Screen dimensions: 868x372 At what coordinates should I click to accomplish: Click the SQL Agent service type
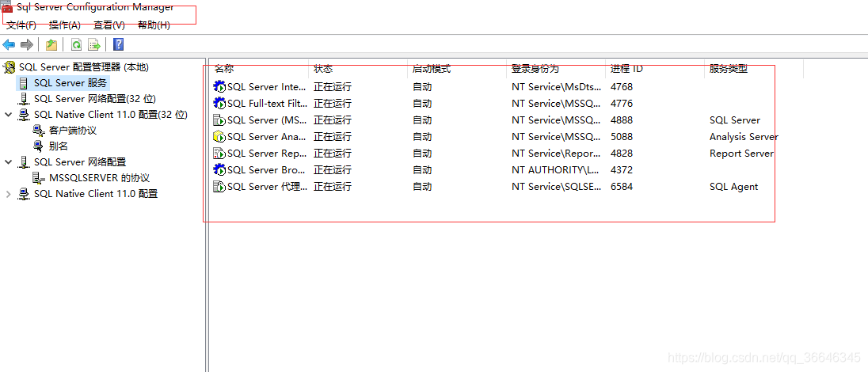(x=734, y=187)
